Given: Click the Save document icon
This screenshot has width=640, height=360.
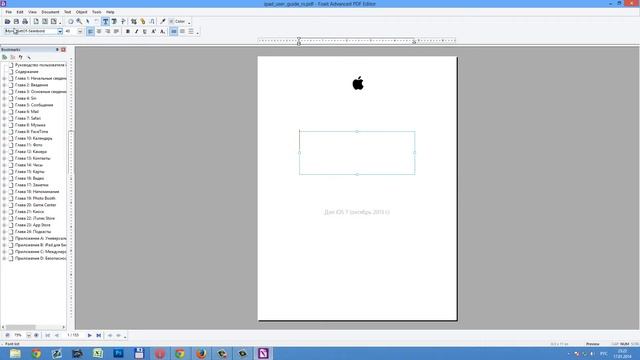Looking at the screenshot, I should click(16, 21).
